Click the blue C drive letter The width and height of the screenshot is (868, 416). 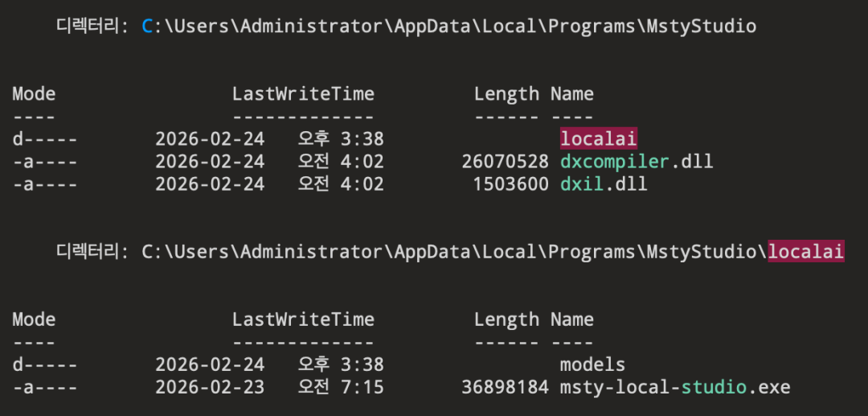[x=147, y=26]
